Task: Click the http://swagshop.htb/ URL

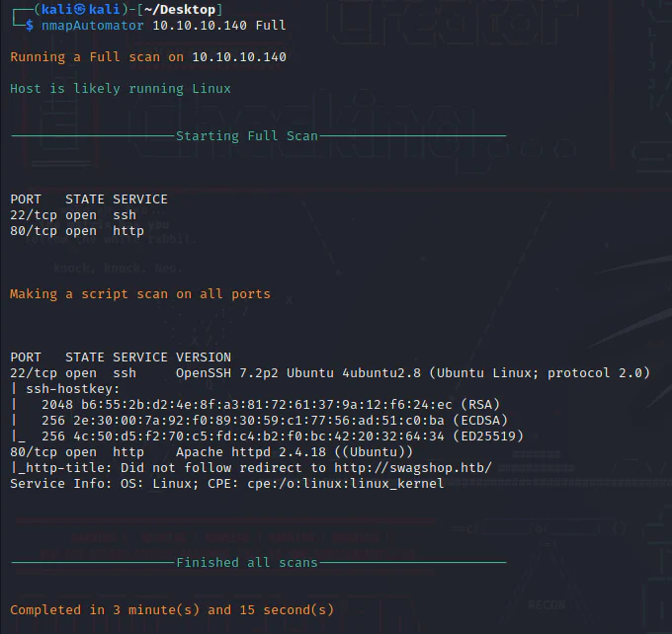Action: click(x=413, y=468)
